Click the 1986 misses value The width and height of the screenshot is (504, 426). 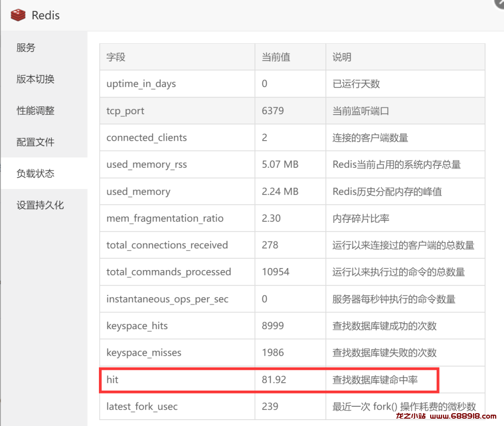click(x=273, y=353)
